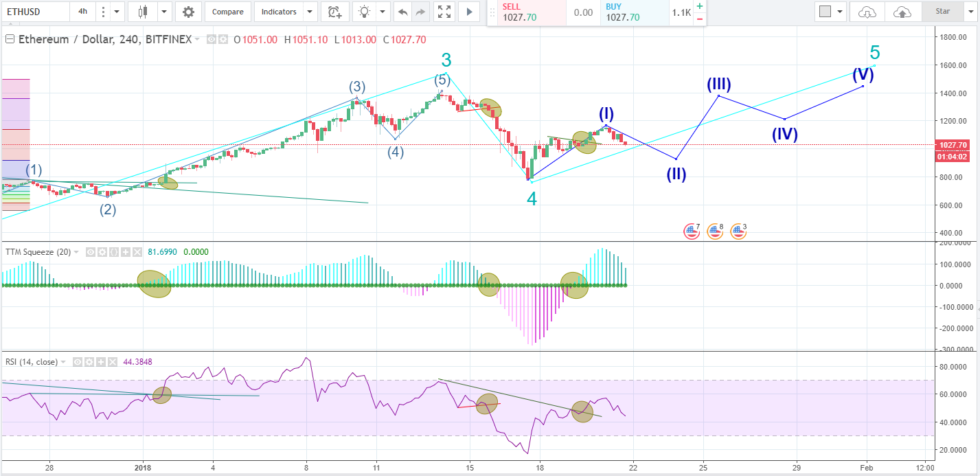Expand the dropdown next to Star

coord(970,12)
